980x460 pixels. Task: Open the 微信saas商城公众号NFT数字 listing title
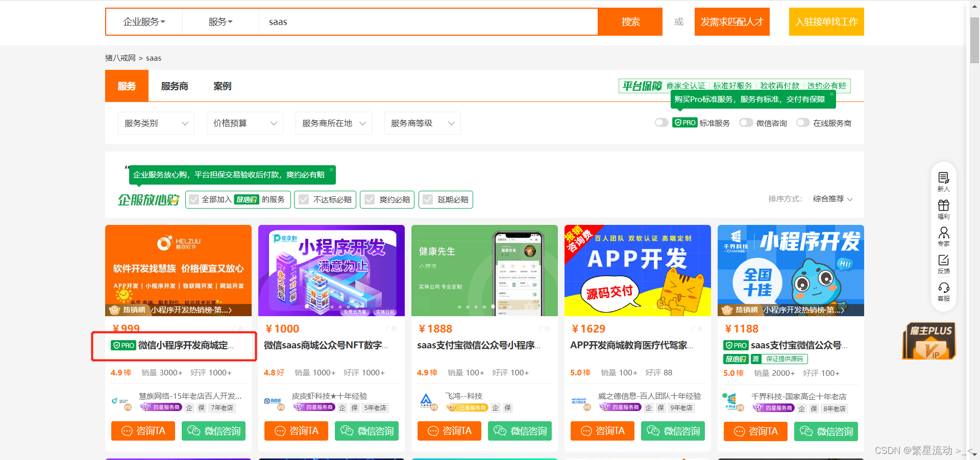[326, 345]
